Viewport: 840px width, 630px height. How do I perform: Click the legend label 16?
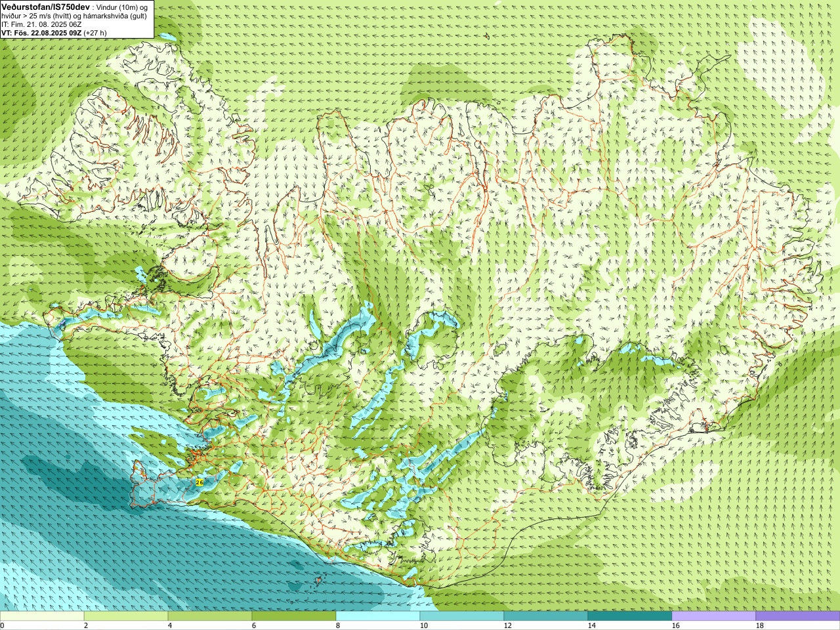point(676,626)
